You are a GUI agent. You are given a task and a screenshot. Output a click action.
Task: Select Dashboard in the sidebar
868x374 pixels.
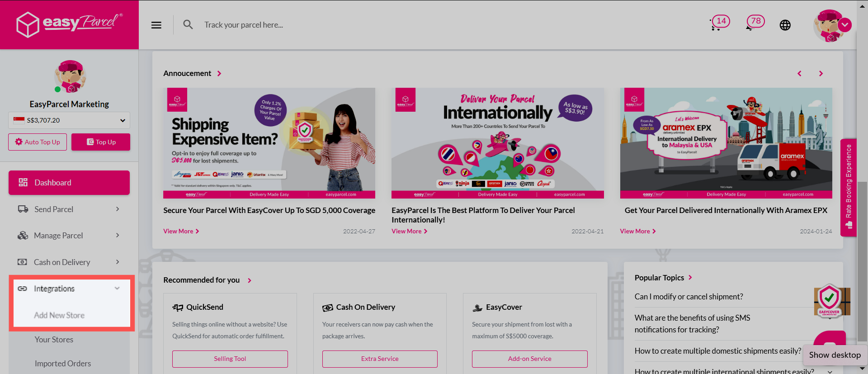point(69,183)
